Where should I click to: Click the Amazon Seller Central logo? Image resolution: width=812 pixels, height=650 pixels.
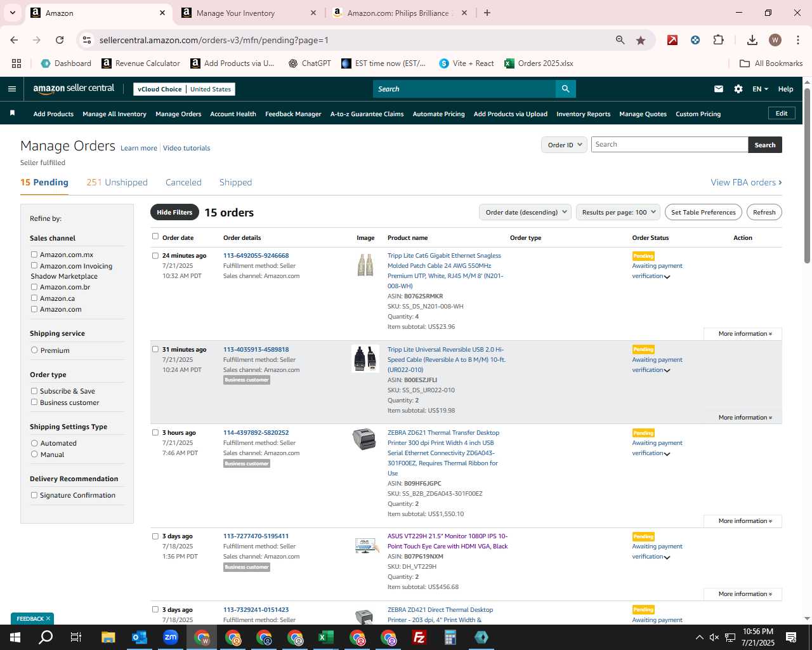[x=74, y=89]
